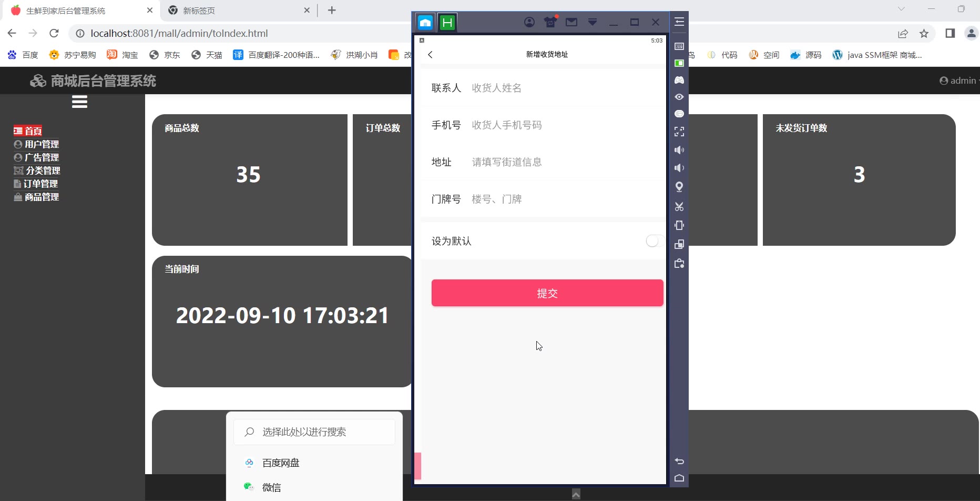Collapse the emulator side toolbar
Viewport: 980px width, 501px height.
(679, 22)
